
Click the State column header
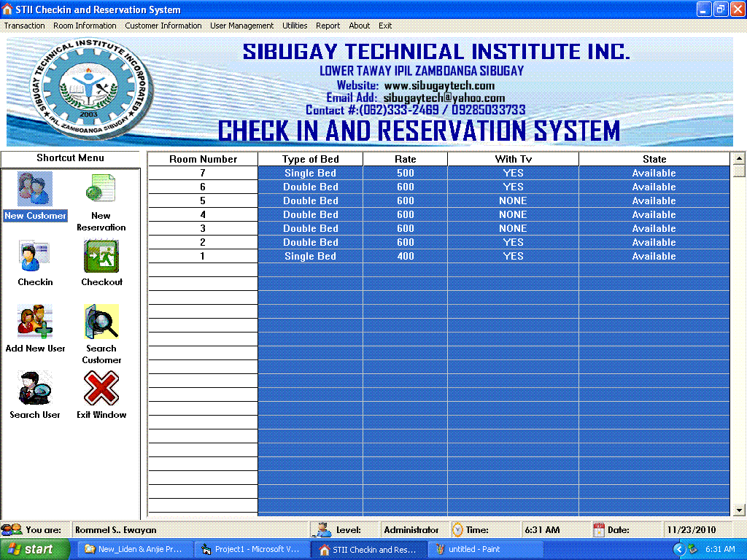pos(654,159)
